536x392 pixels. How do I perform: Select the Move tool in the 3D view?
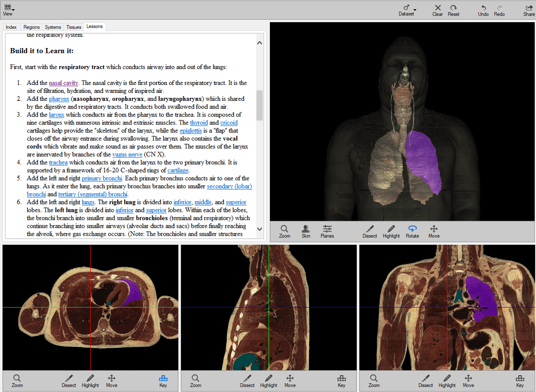tap(434, 232)
